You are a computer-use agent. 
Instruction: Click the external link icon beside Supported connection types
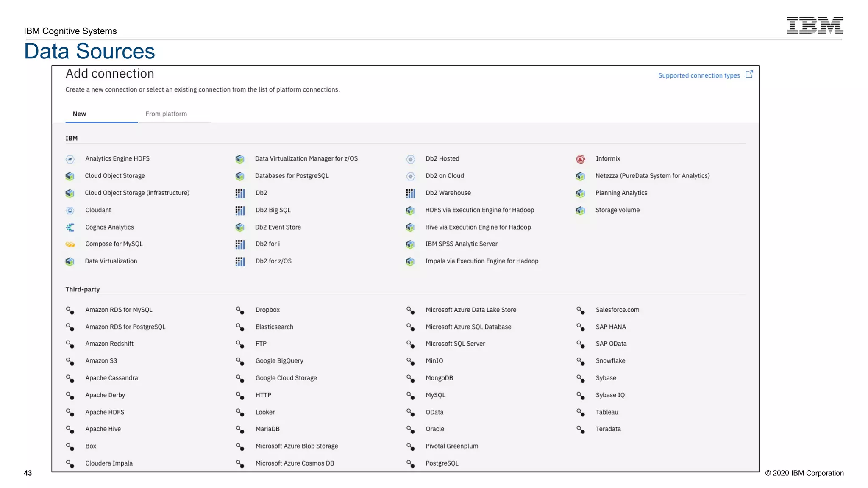749,74
